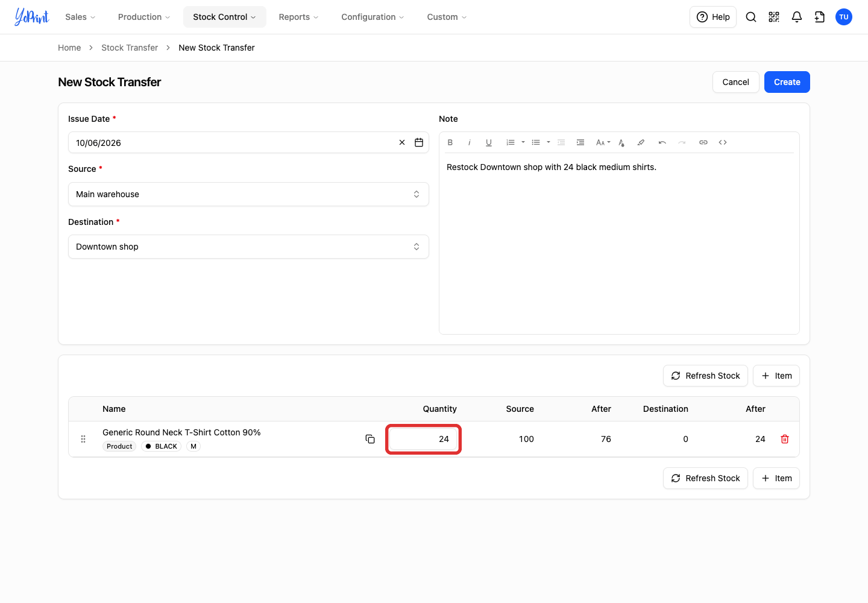
Task: Open the Issue Date calendar picker
Action: [x=419, y=142]
